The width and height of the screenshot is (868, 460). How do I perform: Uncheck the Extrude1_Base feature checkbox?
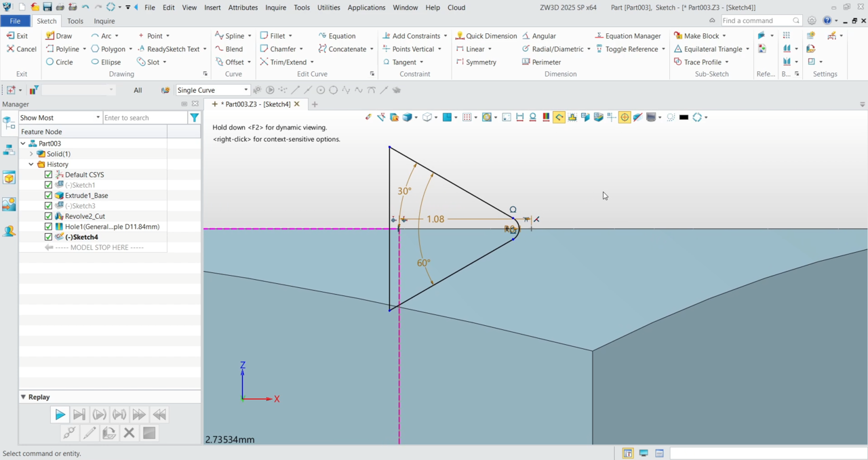click(x=48, y=195)
